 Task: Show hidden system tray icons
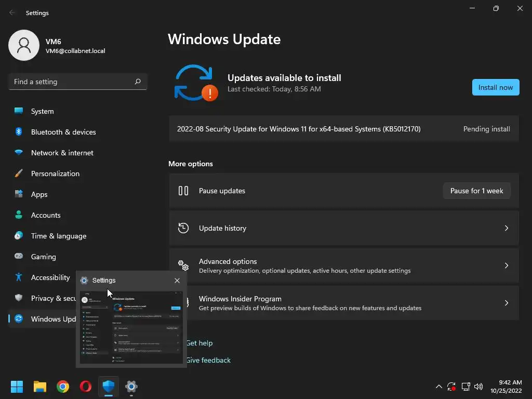[x=438, y=387]
